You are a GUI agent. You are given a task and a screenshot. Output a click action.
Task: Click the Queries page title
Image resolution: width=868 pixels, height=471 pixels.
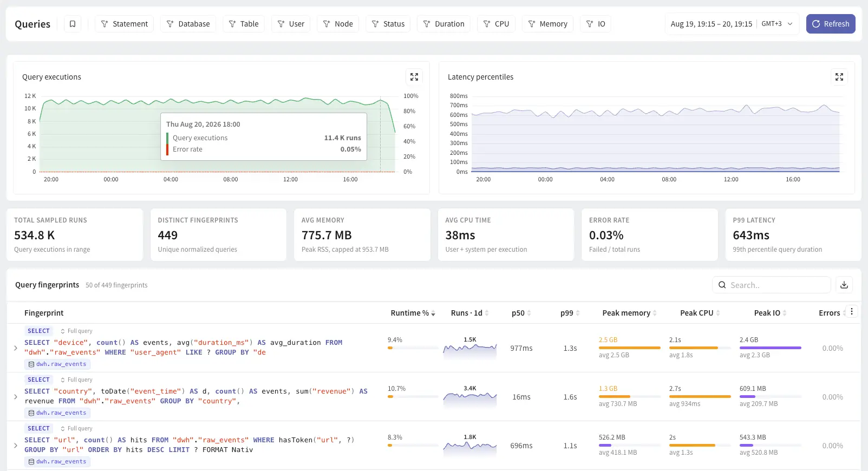(x=32, y=24)
